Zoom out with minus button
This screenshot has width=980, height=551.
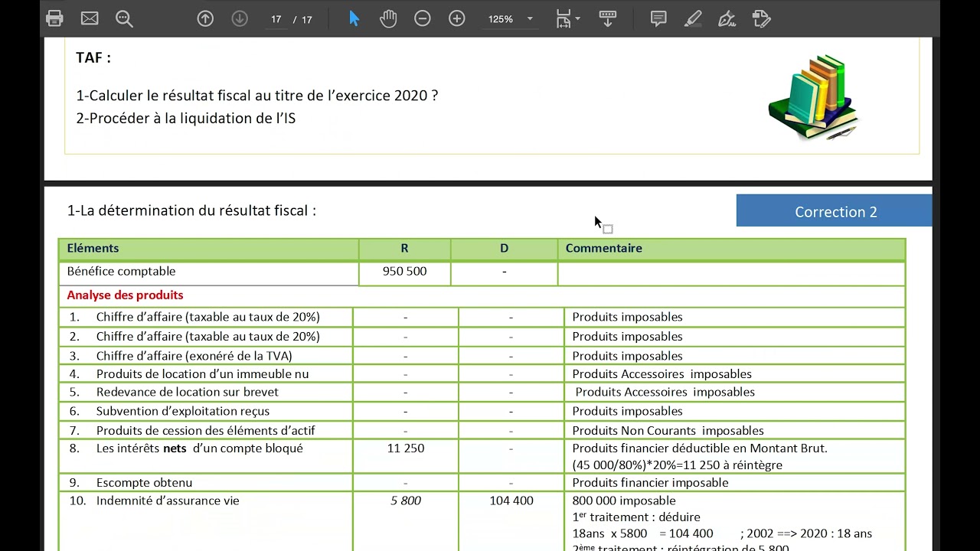[423, 18]
